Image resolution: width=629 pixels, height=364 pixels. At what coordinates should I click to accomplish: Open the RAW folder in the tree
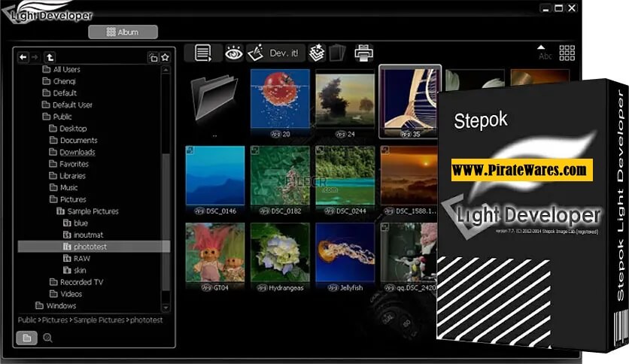[x=81, y=259]
